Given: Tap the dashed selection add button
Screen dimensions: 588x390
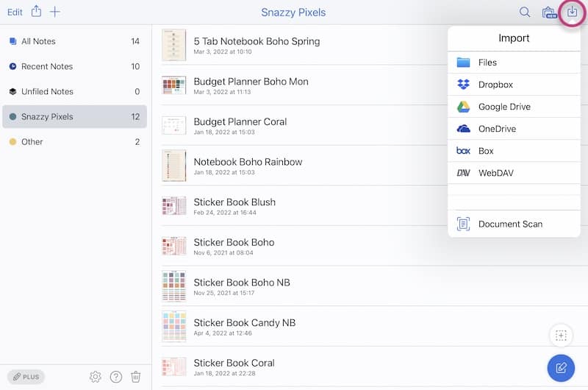Looking at the screenshot, I should click(x=561, y=336).
